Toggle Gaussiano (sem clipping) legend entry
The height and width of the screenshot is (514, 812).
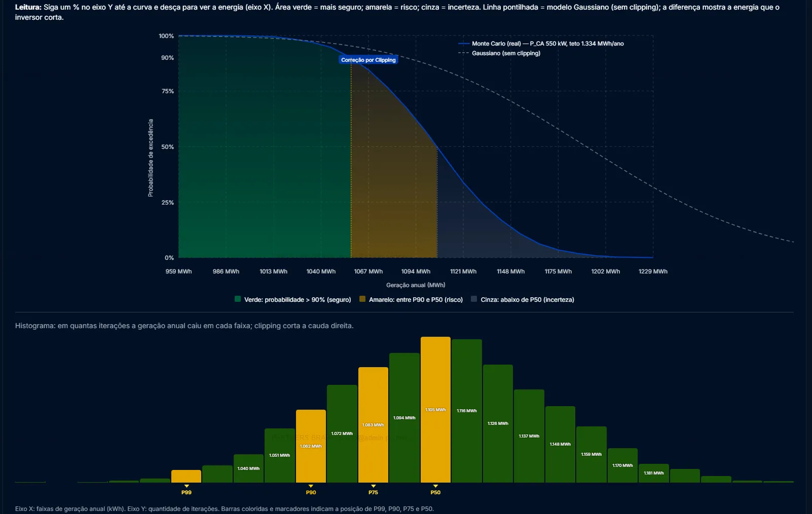pos(506,53)
